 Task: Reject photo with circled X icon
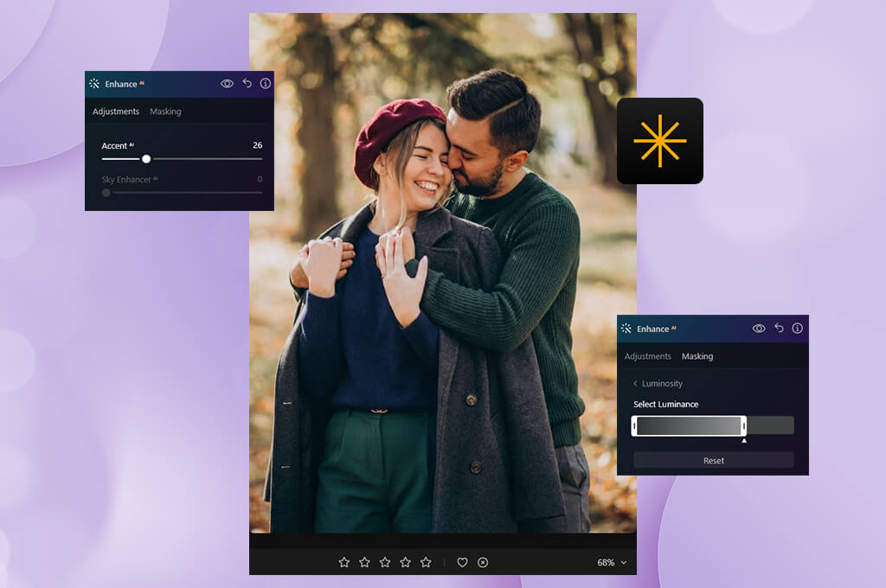483,563
